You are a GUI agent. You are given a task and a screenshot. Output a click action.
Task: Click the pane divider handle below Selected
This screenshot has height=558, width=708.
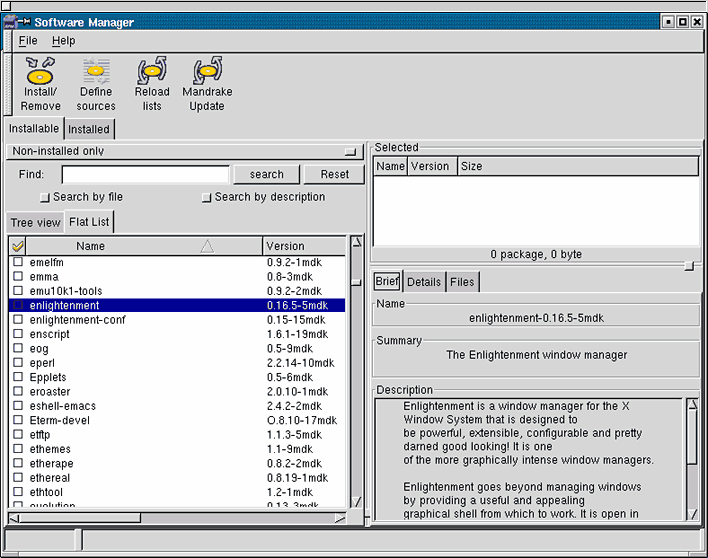[689, 266]
